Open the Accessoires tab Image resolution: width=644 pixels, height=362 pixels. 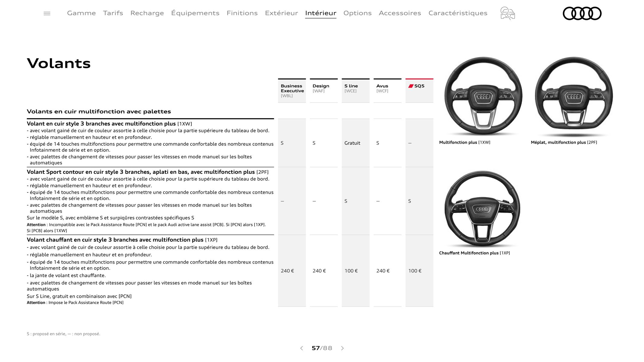pyautogui.click(x=400, y=13)
